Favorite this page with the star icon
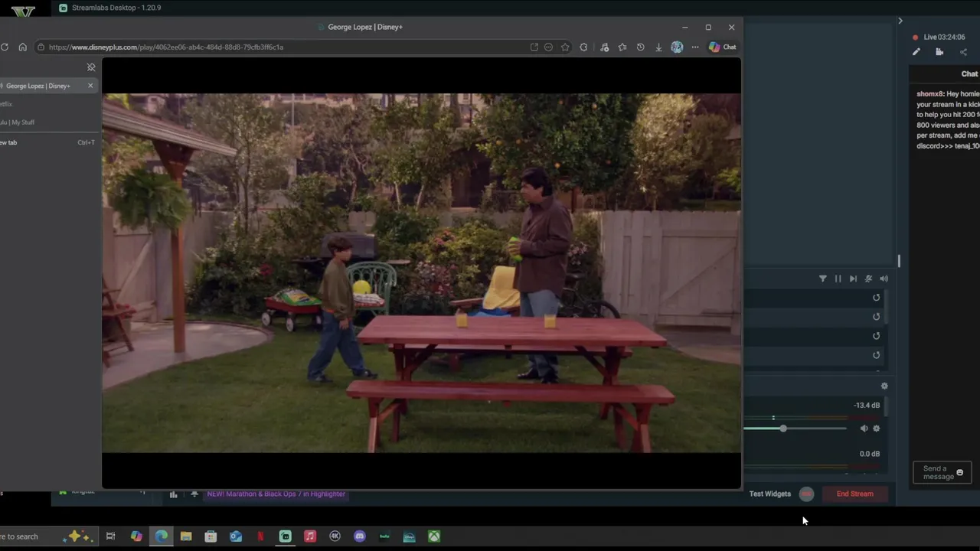Viewport: 980px width, 551px height. (x=565, y=47)
